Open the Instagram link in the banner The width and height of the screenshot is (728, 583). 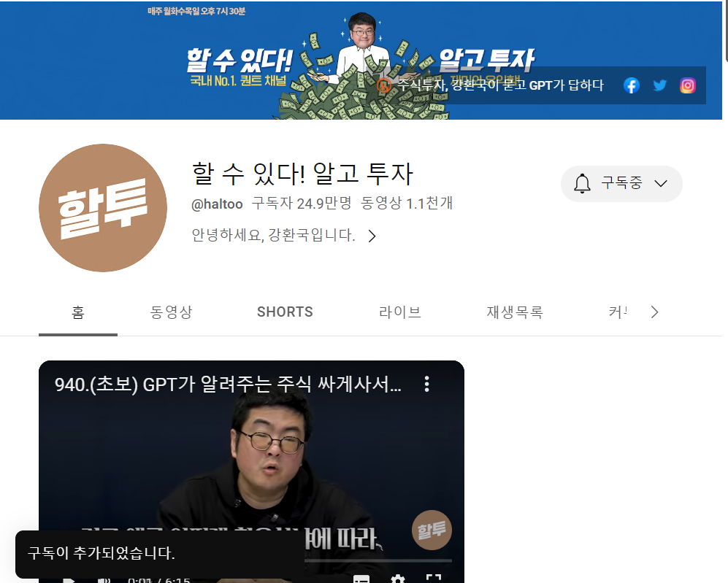tap(688, 85)
